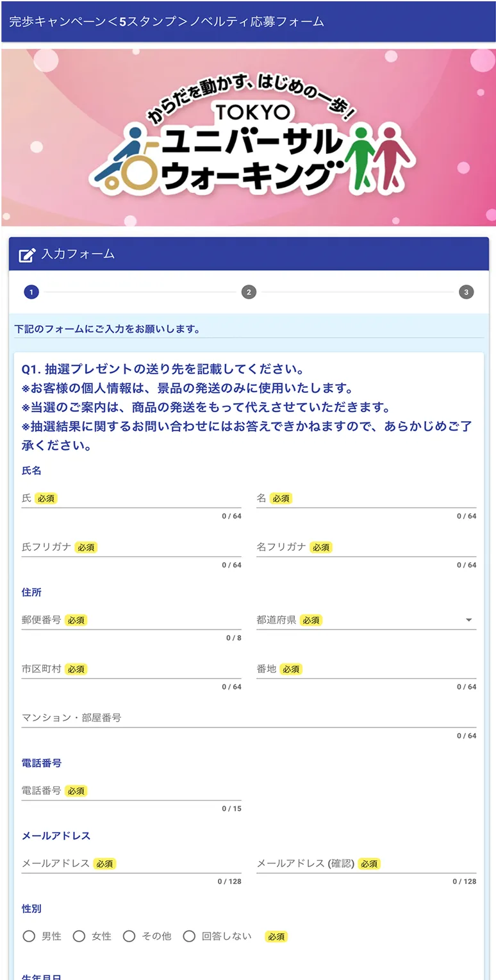This screenshot has width=496, height=980.
Task: Focus the 氏フリガナ input field
Action: tap(131, 547)
